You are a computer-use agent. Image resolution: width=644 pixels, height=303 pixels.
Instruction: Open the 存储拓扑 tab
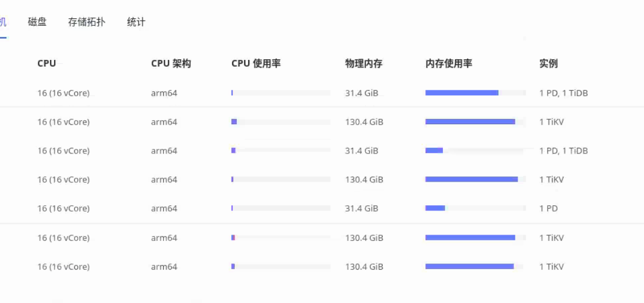pos(87,22)
